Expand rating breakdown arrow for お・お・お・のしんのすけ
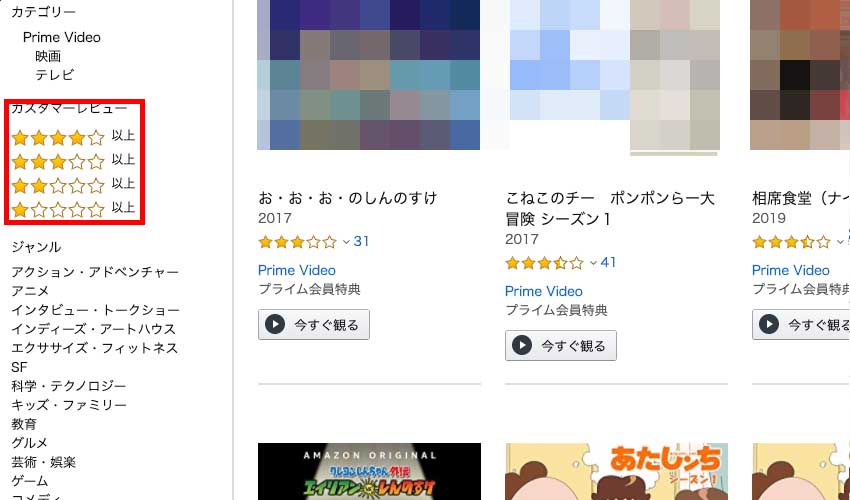 tap(347, 242)
